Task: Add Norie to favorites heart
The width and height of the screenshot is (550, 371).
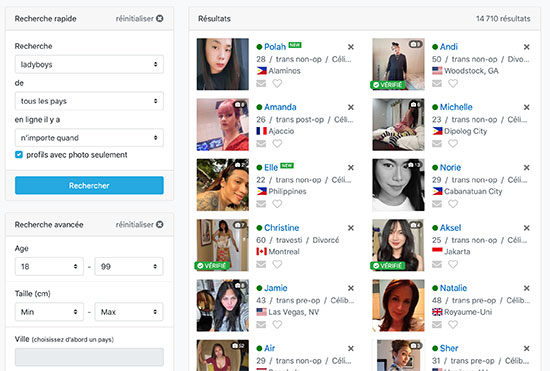Action: coord(453,204)
